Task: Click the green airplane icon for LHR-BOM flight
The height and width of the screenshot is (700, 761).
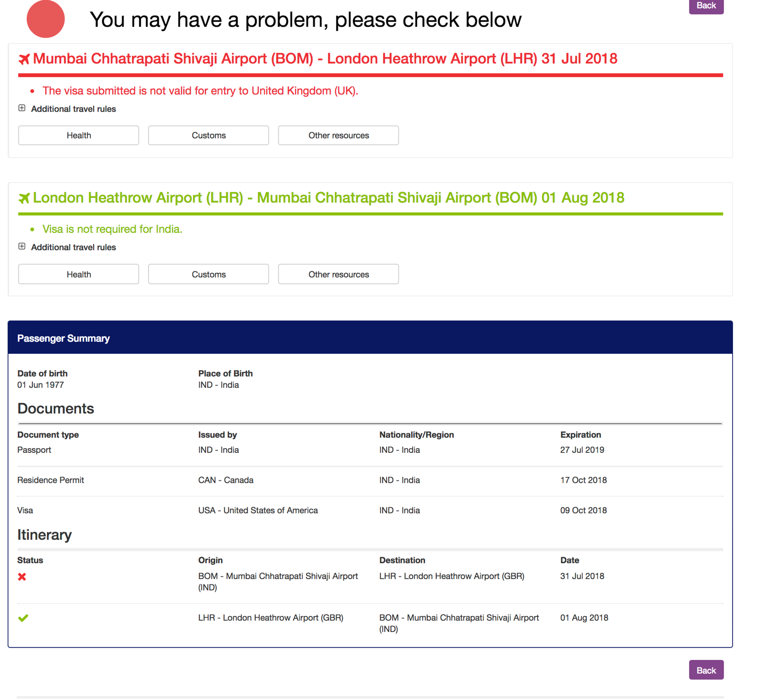Action: click(x=24, y=198)
